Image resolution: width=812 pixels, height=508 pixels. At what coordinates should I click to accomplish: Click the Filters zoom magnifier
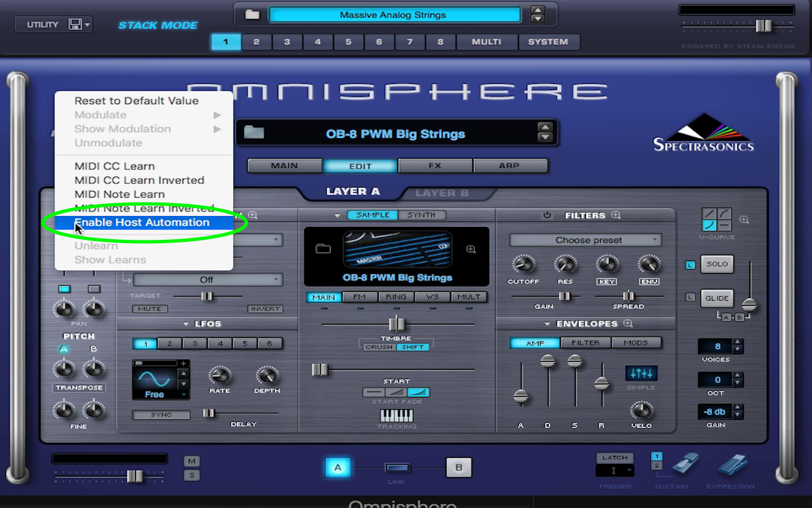(x=616, y=215)
